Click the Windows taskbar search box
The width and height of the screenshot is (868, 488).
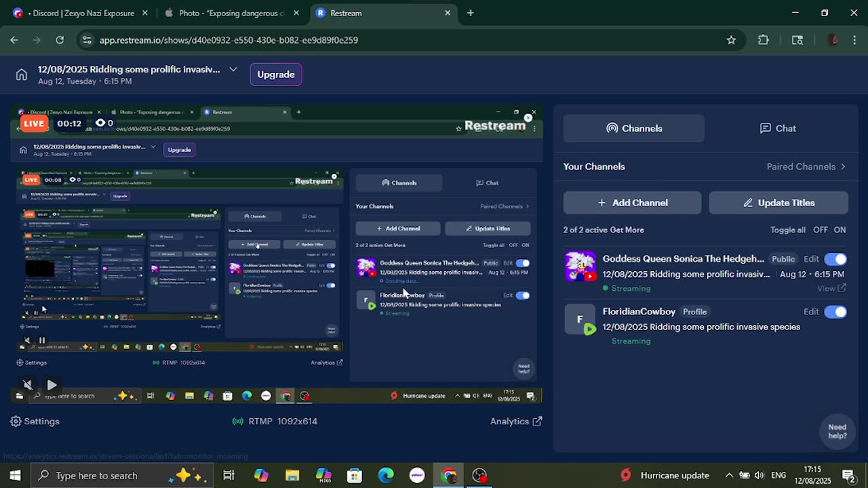click(122, 475)
